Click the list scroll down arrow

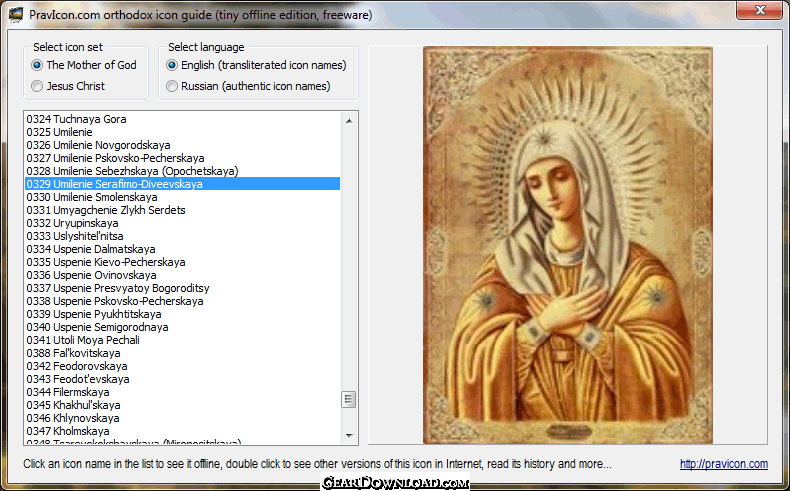[349, 436]
